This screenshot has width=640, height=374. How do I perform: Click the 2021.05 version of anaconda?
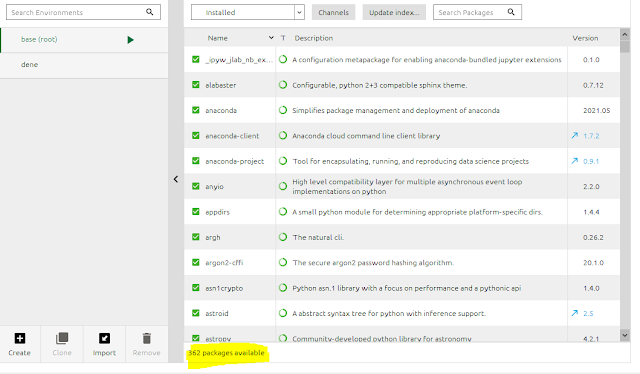click(596, 111)
